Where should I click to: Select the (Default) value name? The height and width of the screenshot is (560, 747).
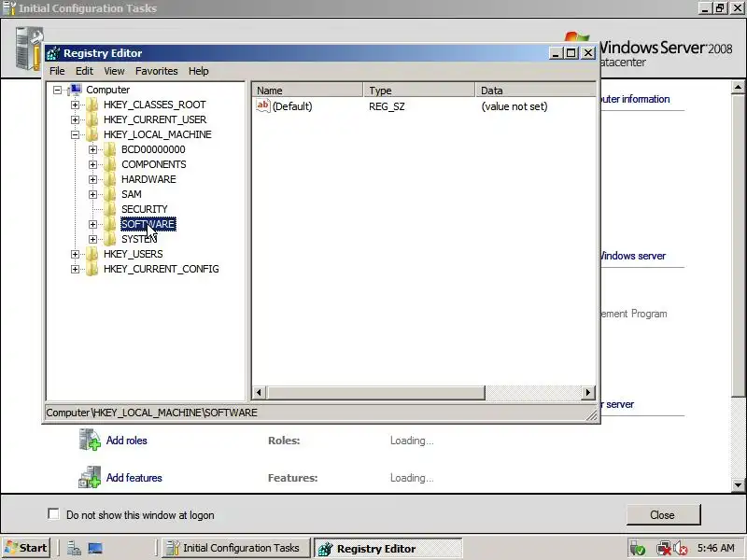tap(292, 106)
